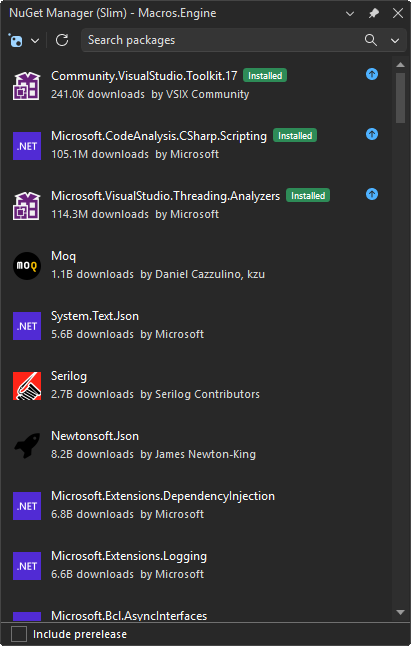Click the scrollbar up arrow

point(400,64)
